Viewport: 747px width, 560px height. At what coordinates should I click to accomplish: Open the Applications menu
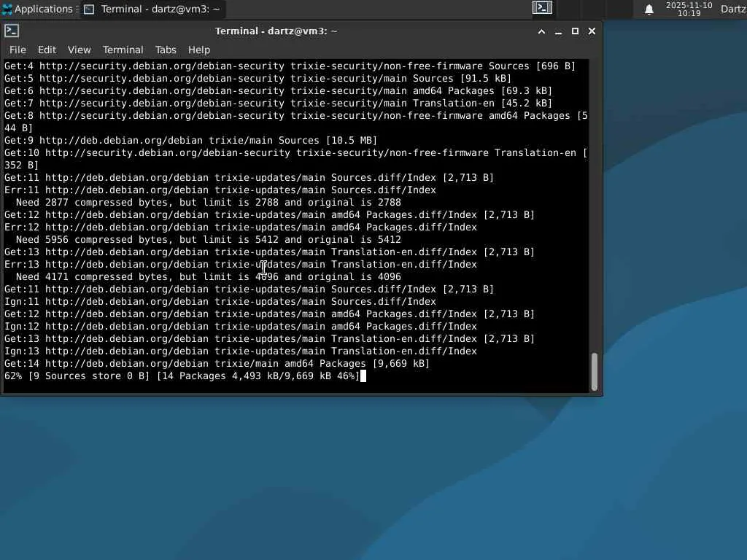(40, 9)
